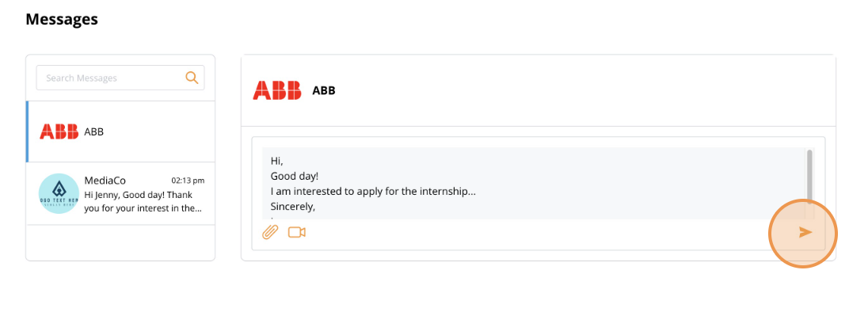Click the ABB logo in the conversation list
Screen dimensions: 868x312
(x=59, y=131)
